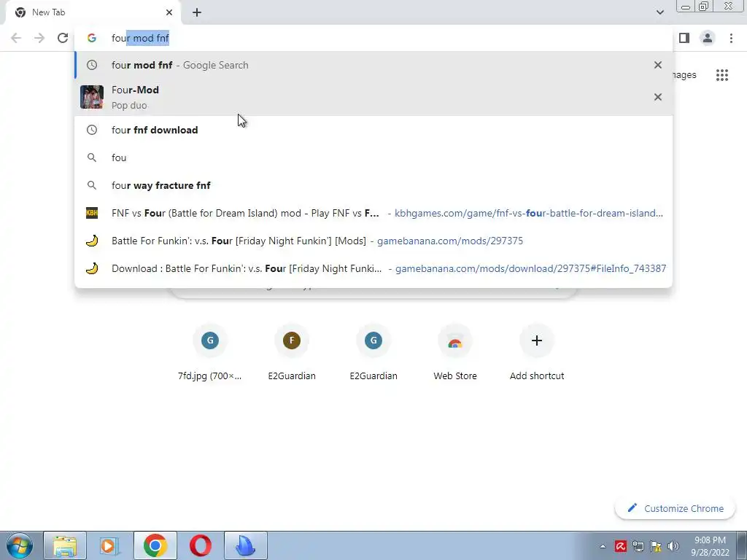The width and height of the screenshot is (747, 560).
Task: Click banana icon beside 'Battle For Funkin' [Mods]
Action: [x=92, y=241]
